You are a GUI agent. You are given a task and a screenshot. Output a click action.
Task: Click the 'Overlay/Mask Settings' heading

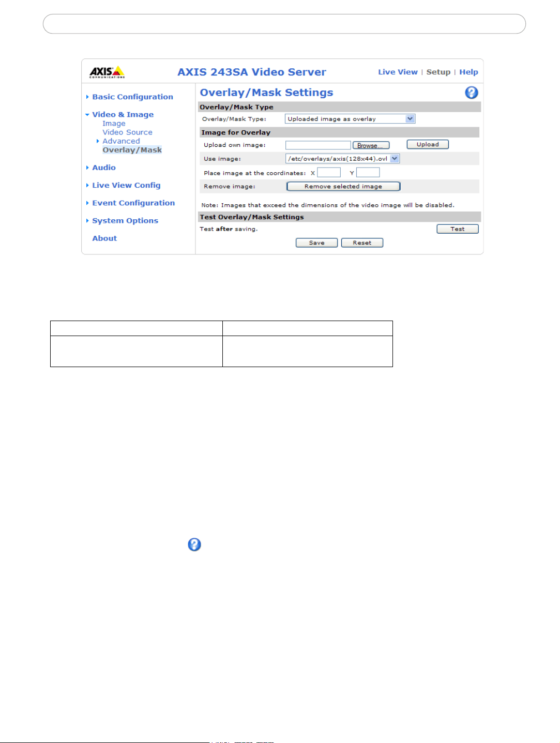pos(266,93)
